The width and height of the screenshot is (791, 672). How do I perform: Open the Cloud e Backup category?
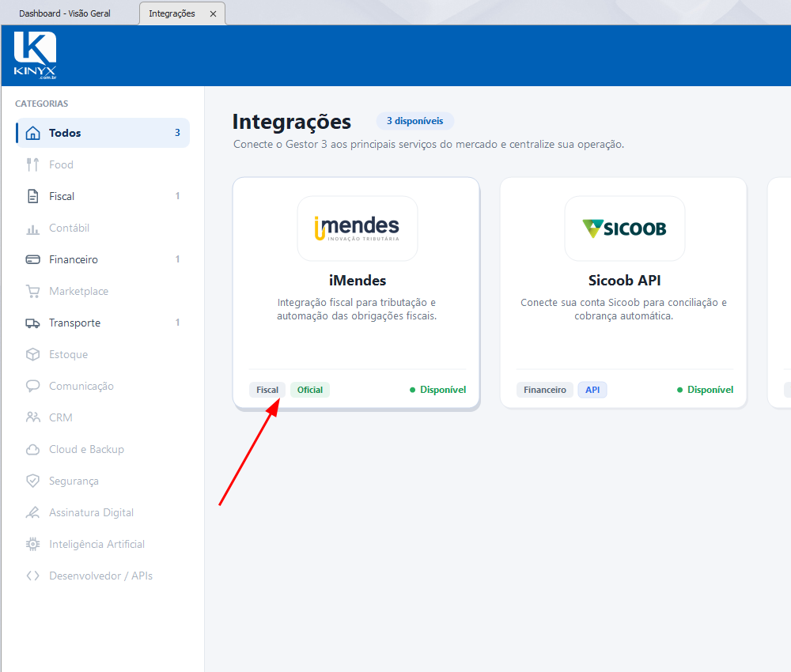click(103, 449)
